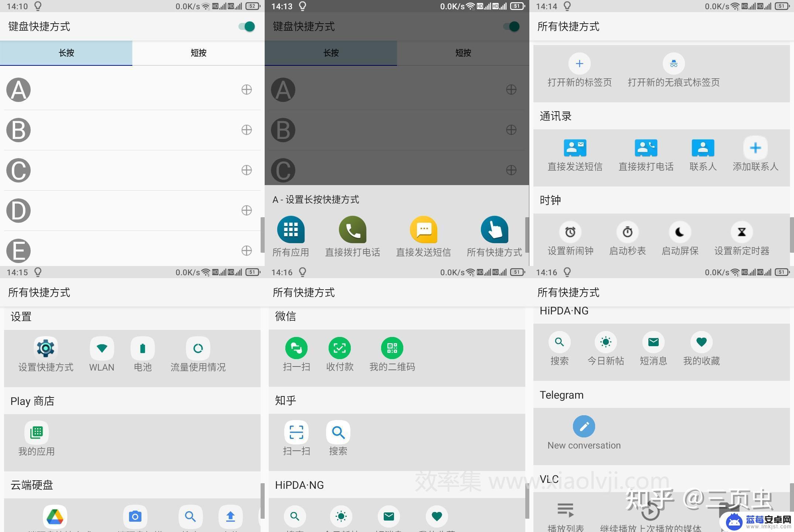Screen dimensions: 794x532
Task: Add shortcut for letter B in 14:10 screen
Action: [247, 130]
